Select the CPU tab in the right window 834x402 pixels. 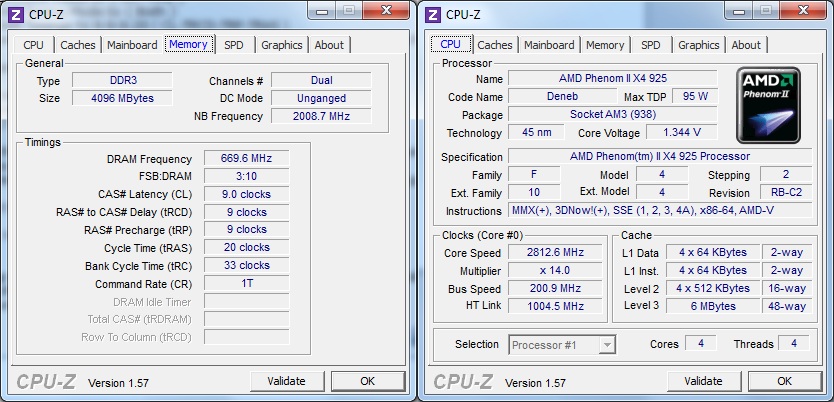pyautogui.click(x=451, y=44)
